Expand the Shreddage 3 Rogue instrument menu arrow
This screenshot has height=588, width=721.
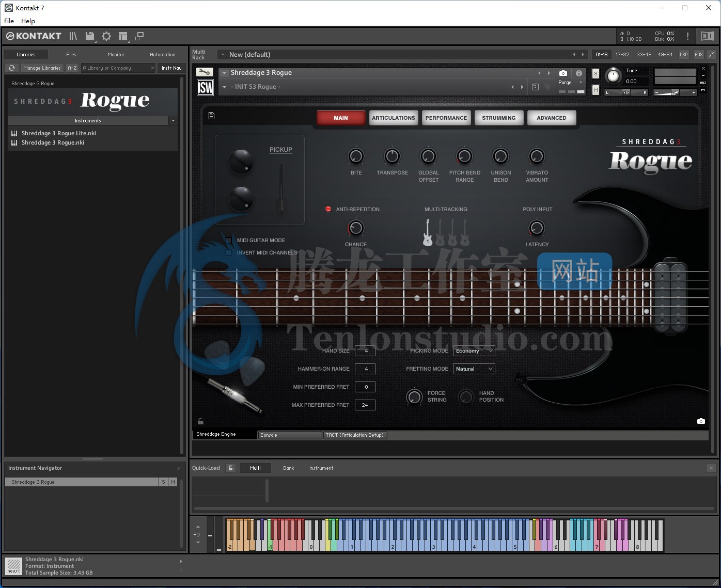225,73
